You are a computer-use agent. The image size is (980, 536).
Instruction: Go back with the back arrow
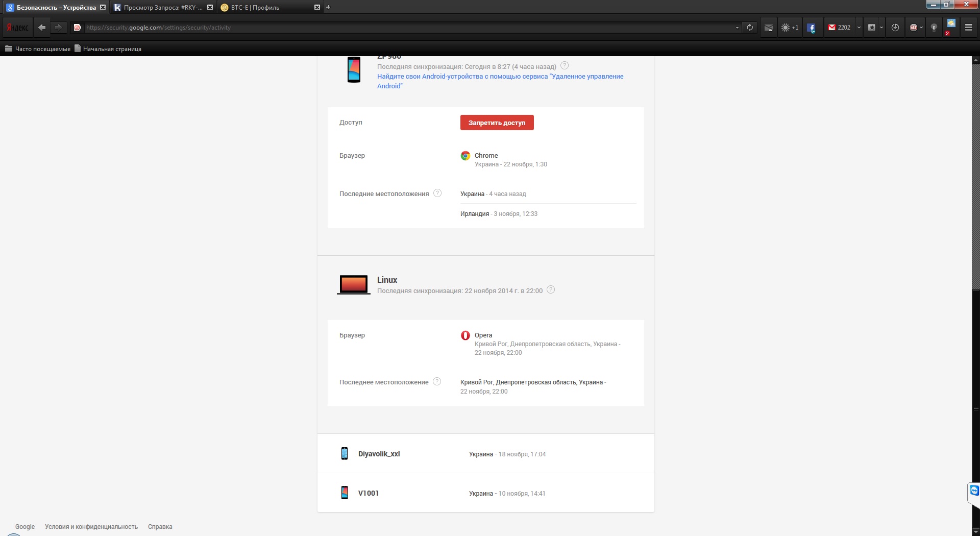coord(42,28)
